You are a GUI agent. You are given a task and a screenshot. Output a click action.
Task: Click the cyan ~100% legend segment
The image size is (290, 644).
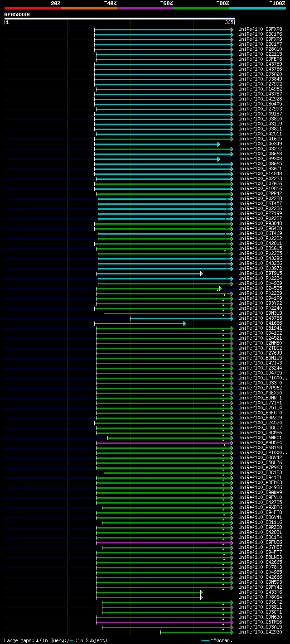(257, 8)
